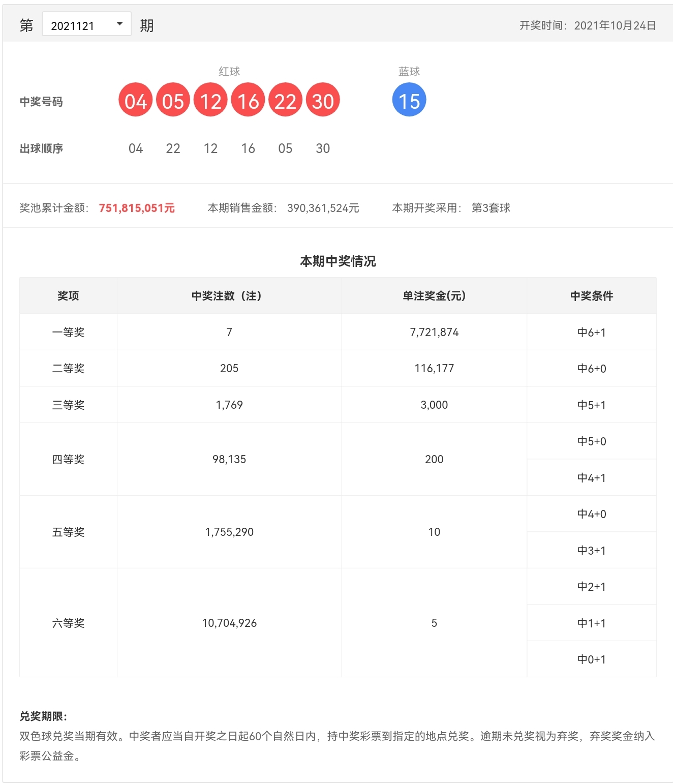Open the draw period dropdown showing 2021121

coord(86,23)
